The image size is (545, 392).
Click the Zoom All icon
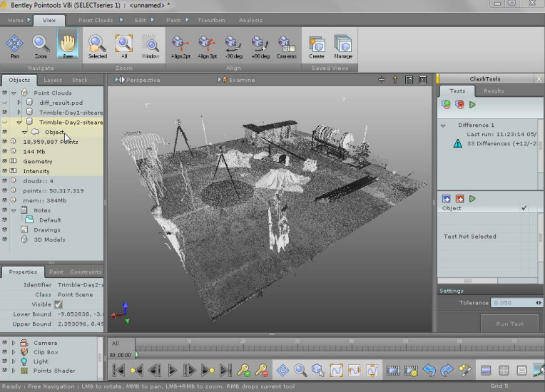pos(124,46)
